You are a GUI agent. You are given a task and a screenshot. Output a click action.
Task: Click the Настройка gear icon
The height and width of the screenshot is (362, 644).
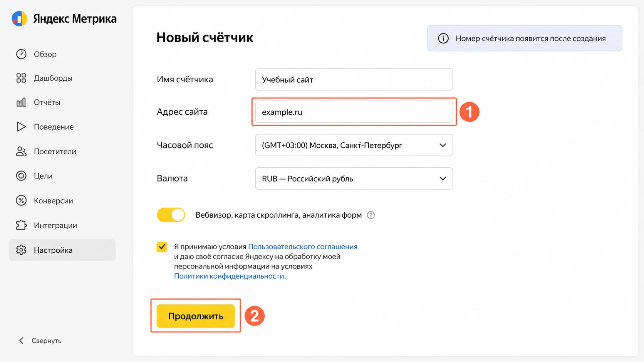[21, 250]
